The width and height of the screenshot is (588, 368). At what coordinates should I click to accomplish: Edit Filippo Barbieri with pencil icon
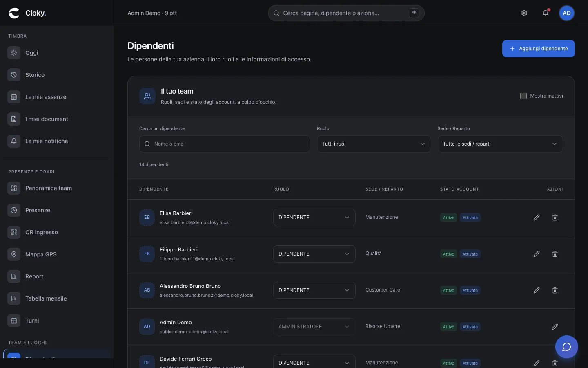point(537,254)
